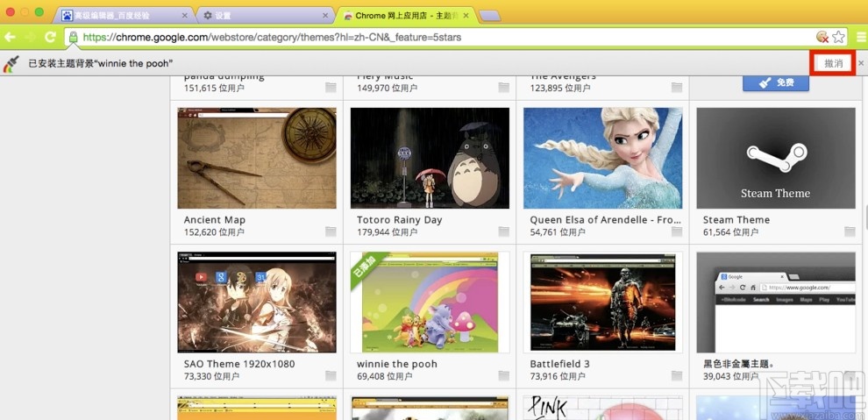Click the 撤消 undo button in infobar

(x=832, y=64)
